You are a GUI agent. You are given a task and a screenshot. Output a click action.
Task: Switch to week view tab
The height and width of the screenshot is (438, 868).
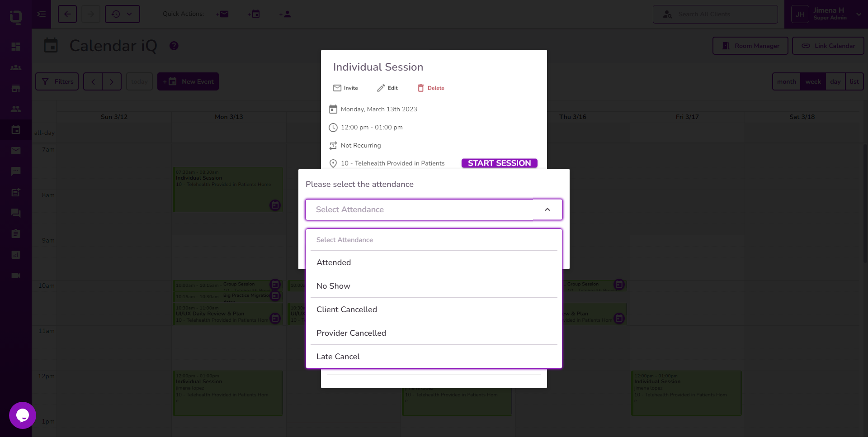pos(813,81)
